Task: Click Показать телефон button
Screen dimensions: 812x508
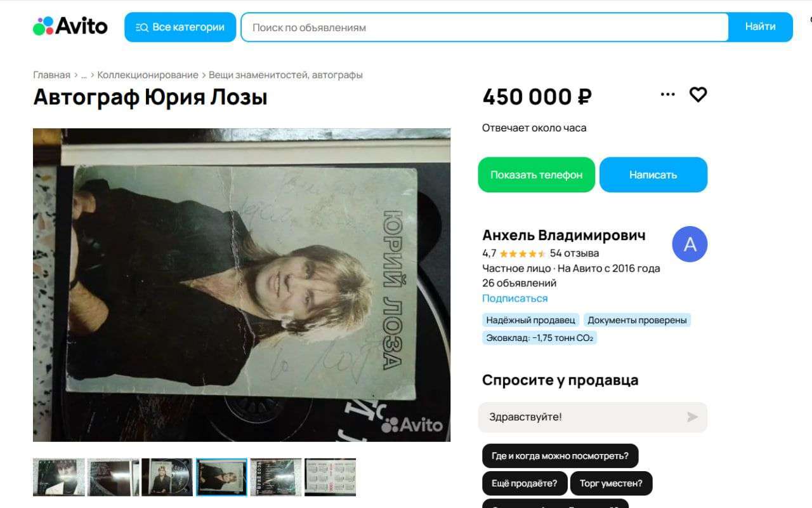Action: click(537, 175)
